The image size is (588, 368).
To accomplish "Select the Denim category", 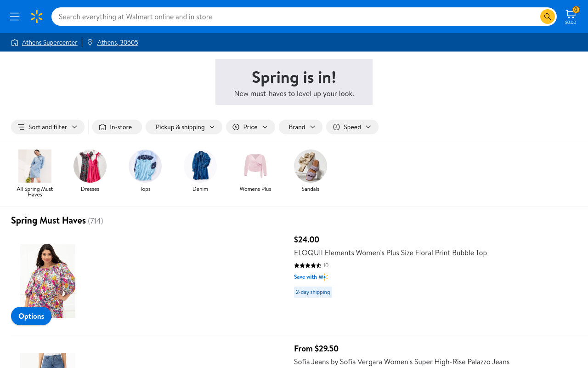I will (x=200, y=171).
